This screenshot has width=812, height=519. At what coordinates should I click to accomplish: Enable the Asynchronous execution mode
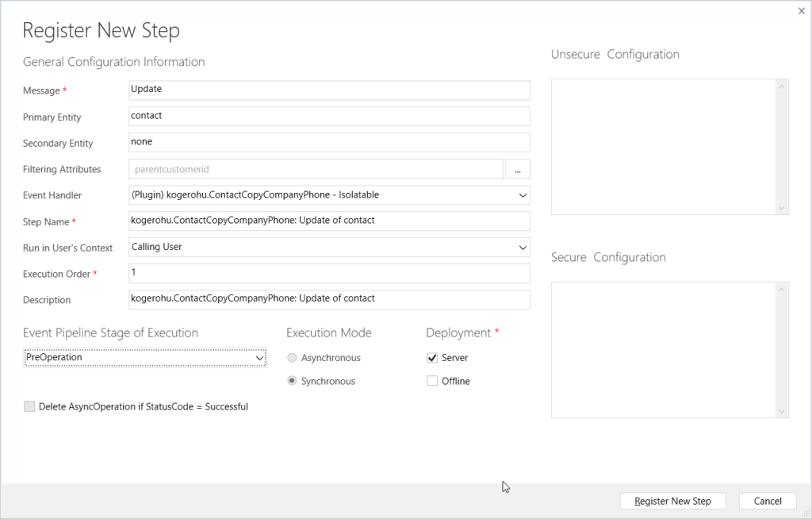[x=292, y=357]
